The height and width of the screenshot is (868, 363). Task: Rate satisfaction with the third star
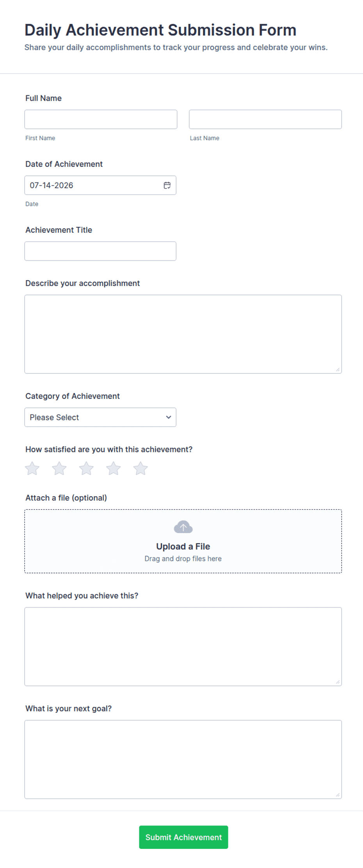(x=86, y=468)
